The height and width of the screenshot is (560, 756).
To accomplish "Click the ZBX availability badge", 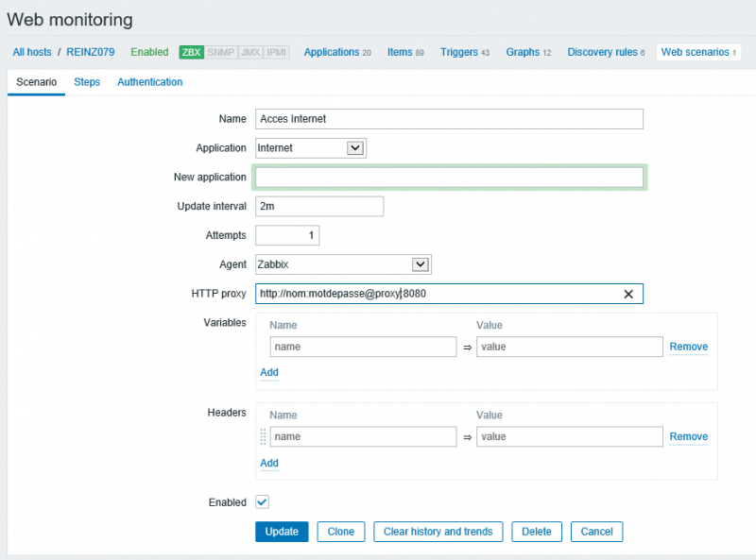I will pos(192,53).
